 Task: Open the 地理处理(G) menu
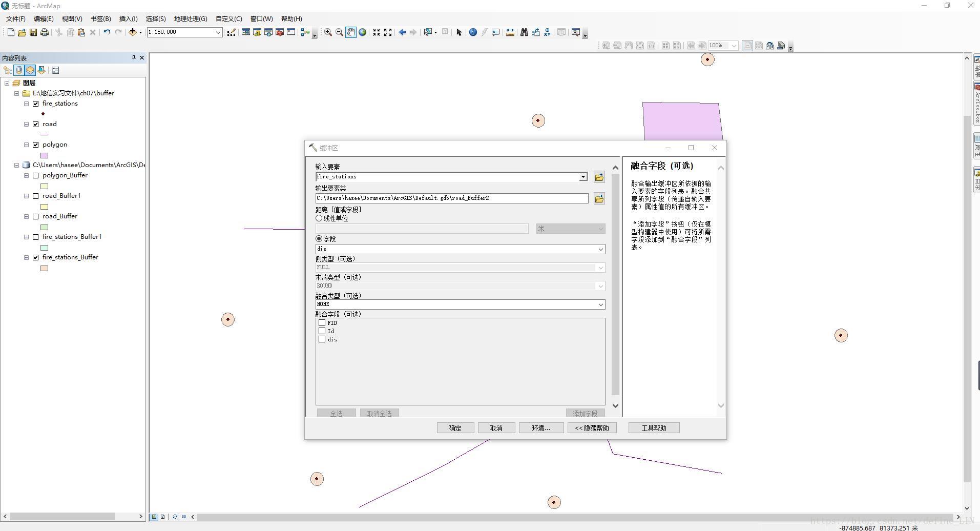coord(191,19)
